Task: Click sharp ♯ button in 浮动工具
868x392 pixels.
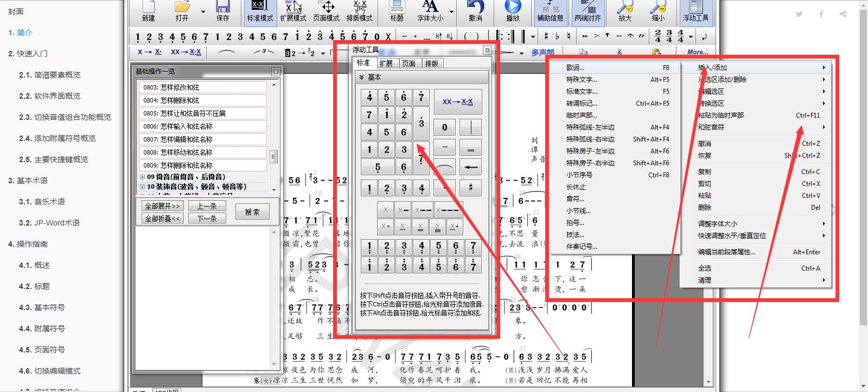Action: tap(470, 188)
